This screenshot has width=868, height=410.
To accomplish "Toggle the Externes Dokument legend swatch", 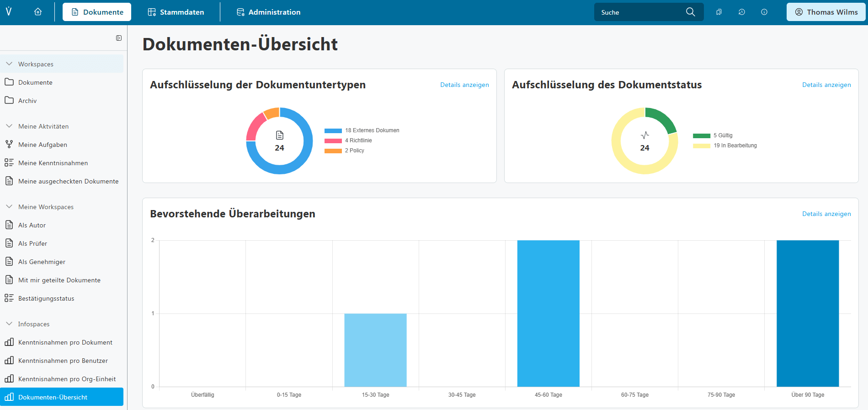I will point(333,131).
